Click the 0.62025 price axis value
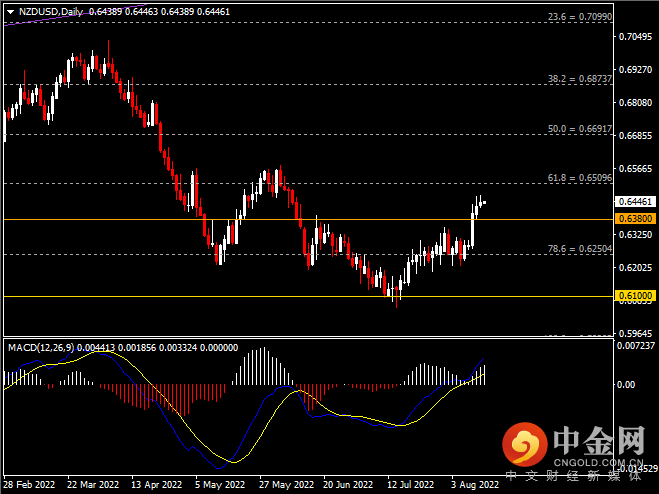659x494 pixels. tap(635, 267)
